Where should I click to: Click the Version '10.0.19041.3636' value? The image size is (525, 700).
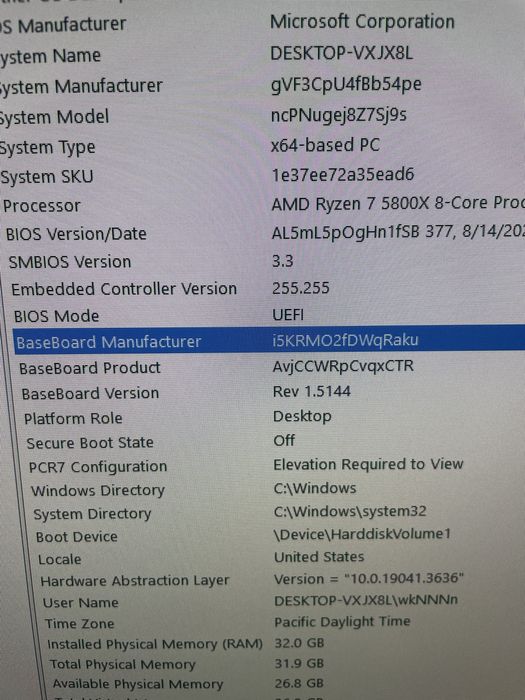[369, 579]
